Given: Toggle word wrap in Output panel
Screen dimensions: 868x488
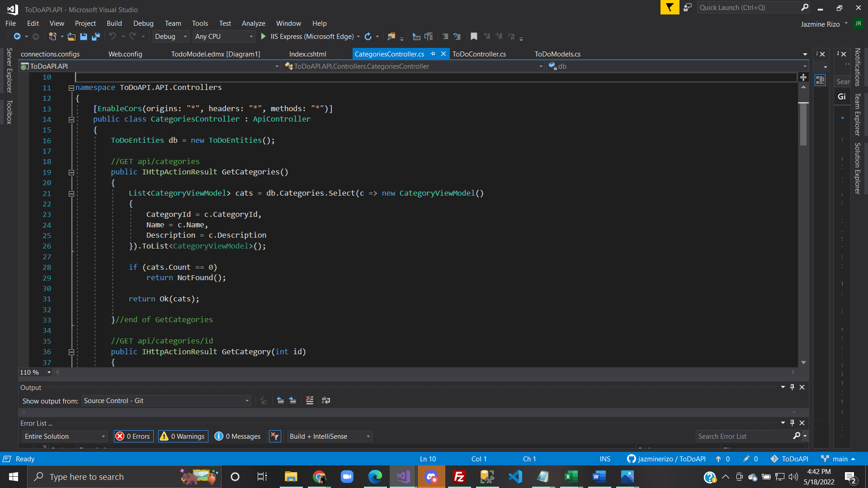Looking at the screenshot, I should (x=326, y=400).
